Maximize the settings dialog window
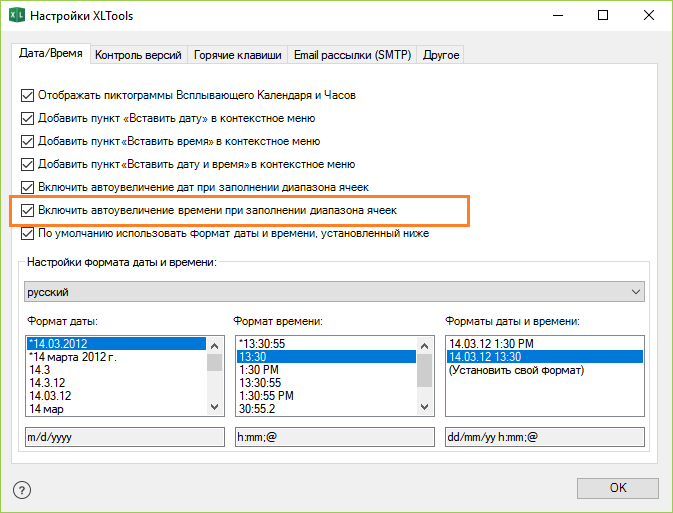 point(602,16)
